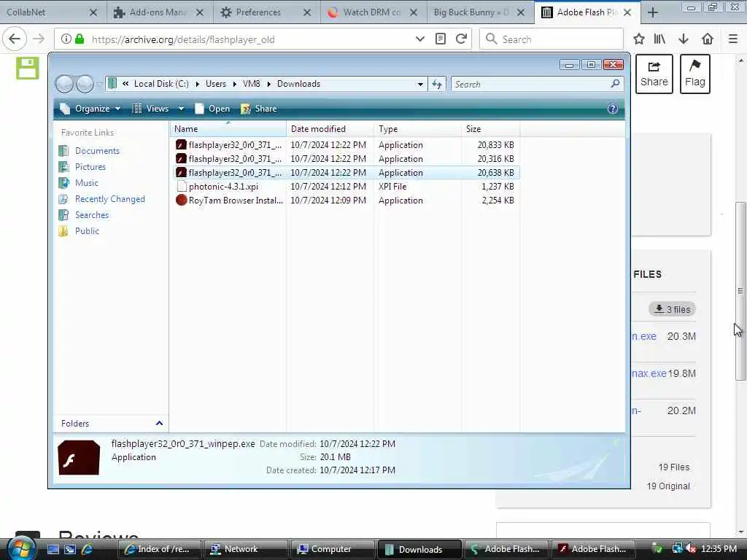Sort files by Name column header
Image resolution: width=747 pixels, height=560 pixels.
click(228, 129)
